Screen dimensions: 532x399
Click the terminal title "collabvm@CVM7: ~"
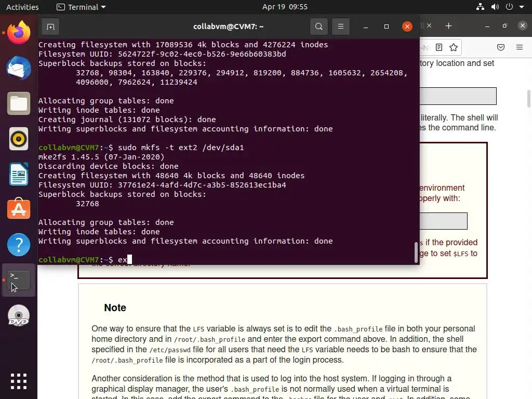(229, 26)
